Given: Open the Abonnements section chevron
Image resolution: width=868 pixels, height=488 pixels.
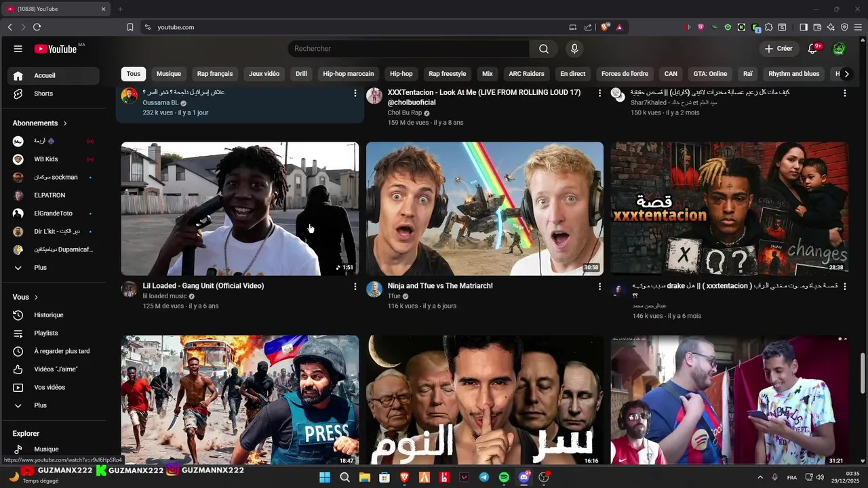Looking at the screenshot, I should point(65,123).
